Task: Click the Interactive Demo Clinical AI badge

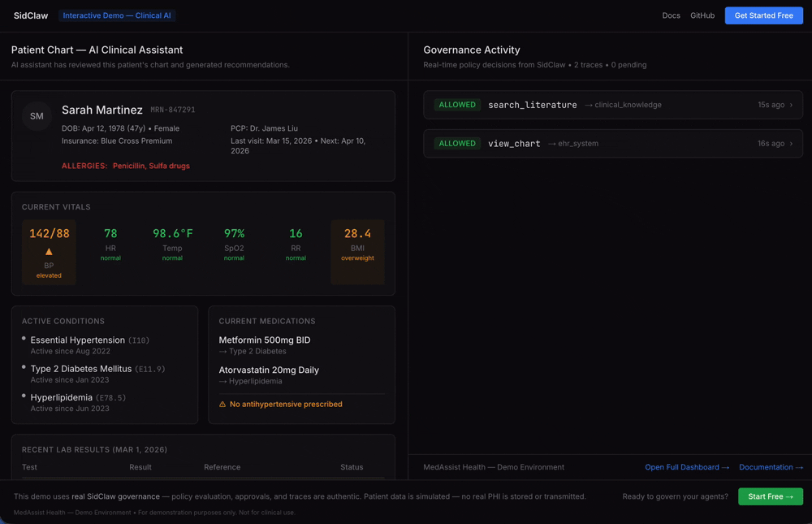Action: click(117, 15)
